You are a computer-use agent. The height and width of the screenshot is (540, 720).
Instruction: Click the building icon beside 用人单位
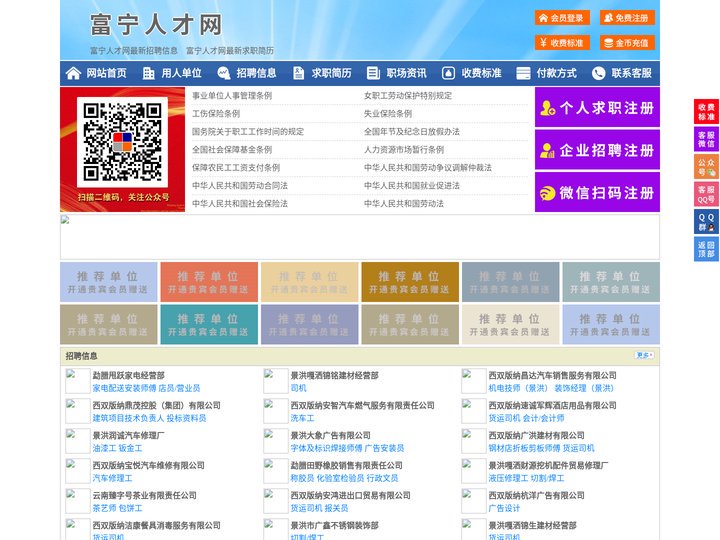pyautogui.click(x=148, y=73)
